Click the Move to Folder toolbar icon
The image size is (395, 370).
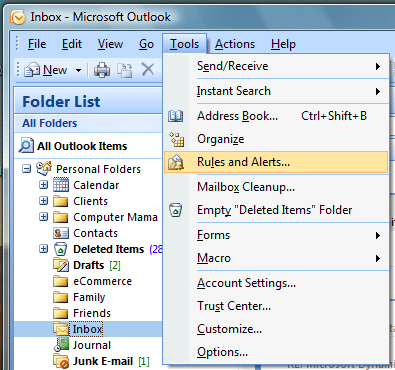pos(124,70)
